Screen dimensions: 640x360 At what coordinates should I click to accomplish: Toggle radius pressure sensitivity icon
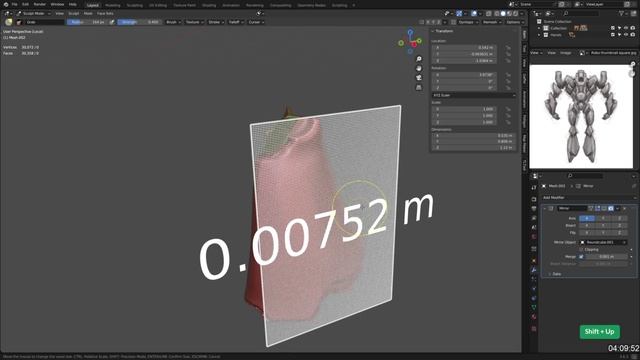pos(111,22)
